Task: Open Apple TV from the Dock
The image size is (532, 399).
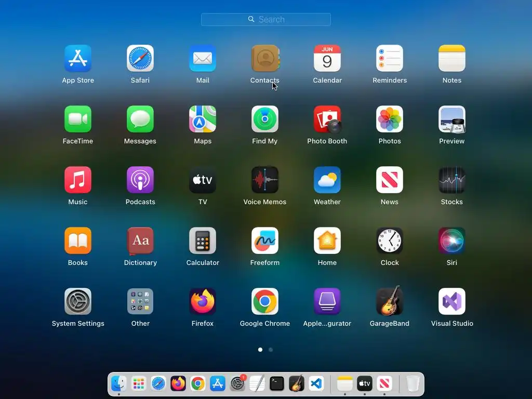Action: pyautogui.click(x=364, y=384)
